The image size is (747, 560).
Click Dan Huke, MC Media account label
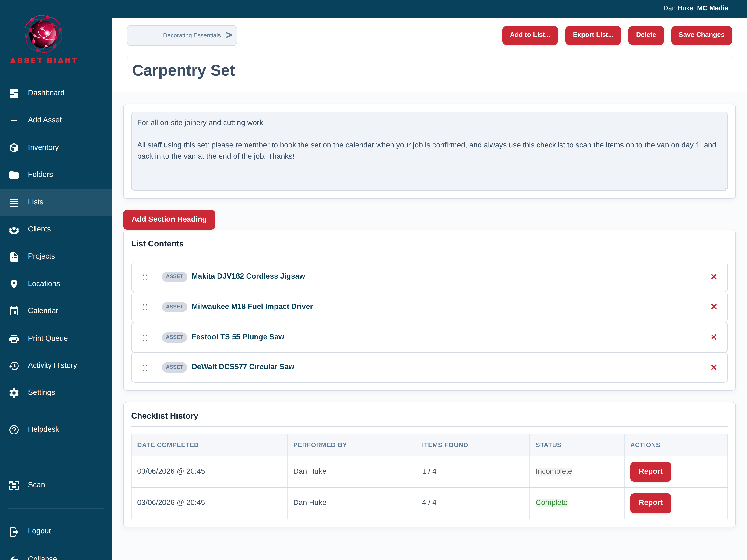(x=695, y=8)
